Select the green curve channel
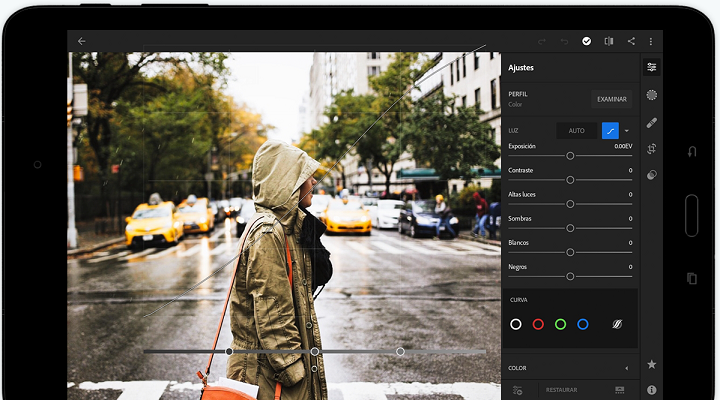Viewport: 720px width, 400px height. point(560,324)
